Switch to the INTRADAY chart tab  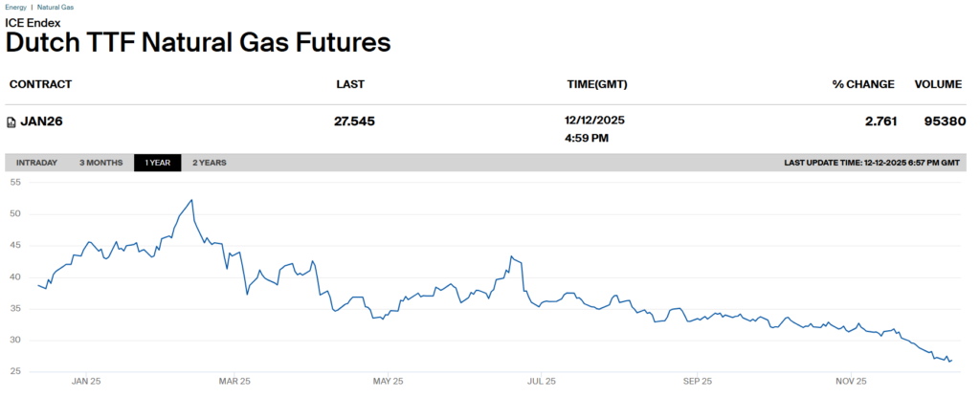(x=36, y=163)
